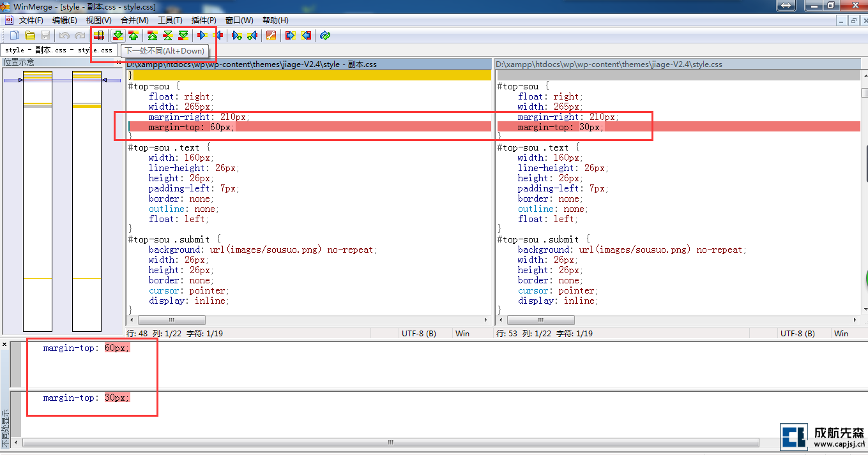Screen dimensions: 868x455
Task: Select the style - 副本.css - style.css tab
Action: coord(58,50)
